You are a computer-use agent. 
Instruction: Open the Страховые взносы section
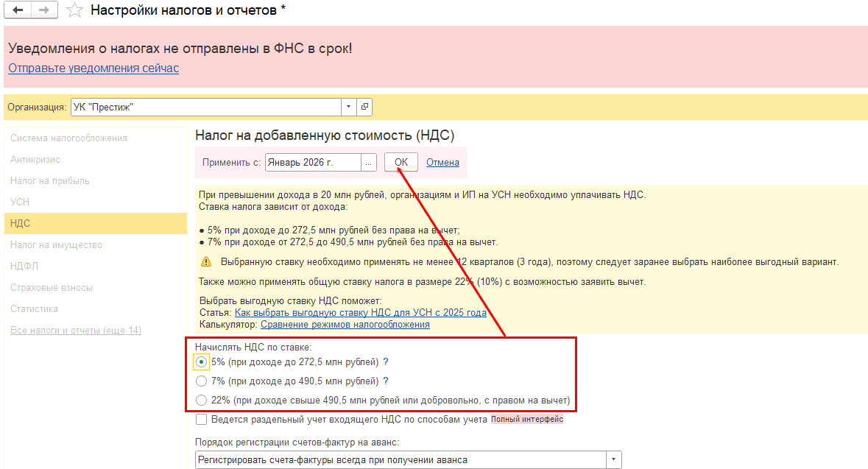[x=52, y=287]
